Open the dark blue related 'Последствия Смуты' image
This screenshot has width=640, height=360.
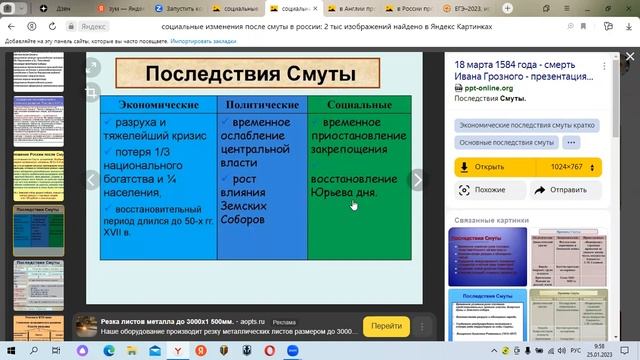tap(488, 257)
